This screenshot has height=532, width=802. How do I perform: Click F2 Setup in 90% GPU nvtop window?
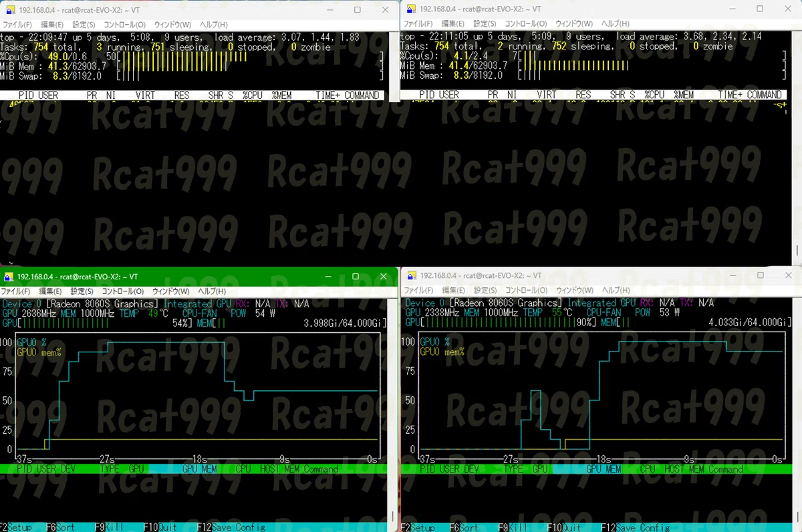pos(419,527)
